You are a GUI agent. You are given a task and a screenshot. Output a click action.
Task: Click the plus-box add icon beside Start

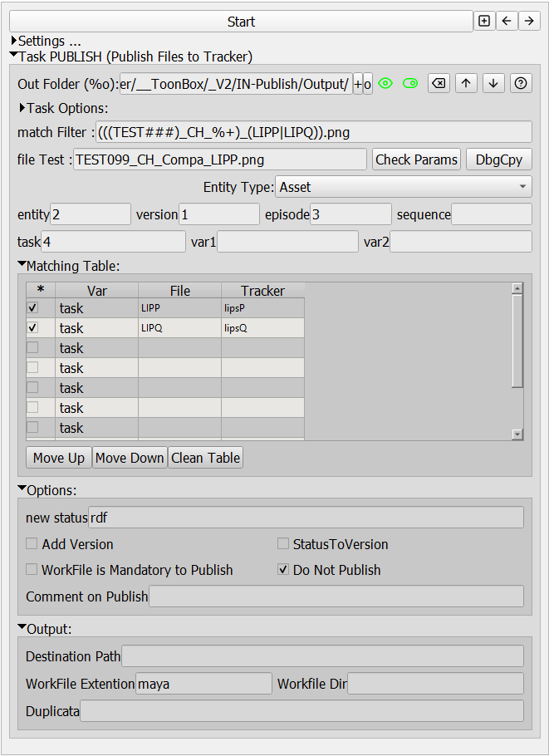pos(484,22)
